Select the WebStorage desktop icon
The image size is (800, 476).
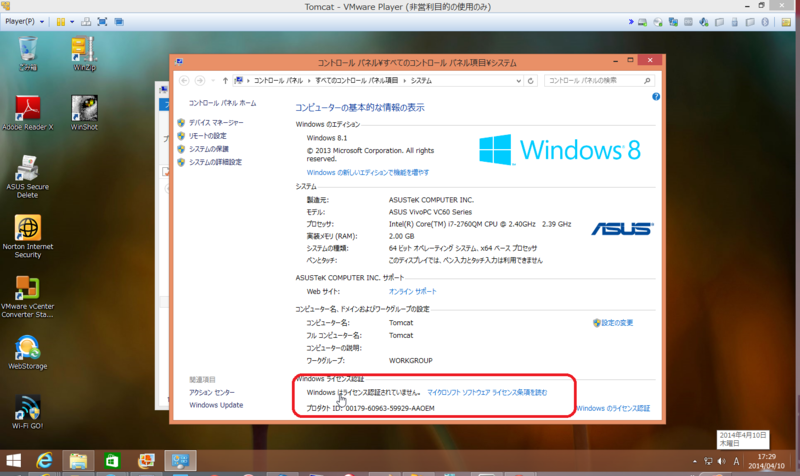tap(28, 352)
